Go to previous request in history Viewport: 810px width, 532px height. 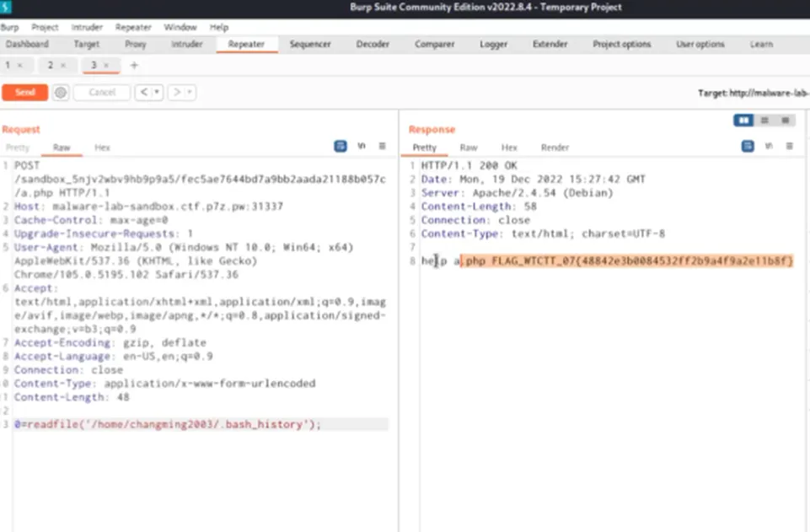(143, 93)
